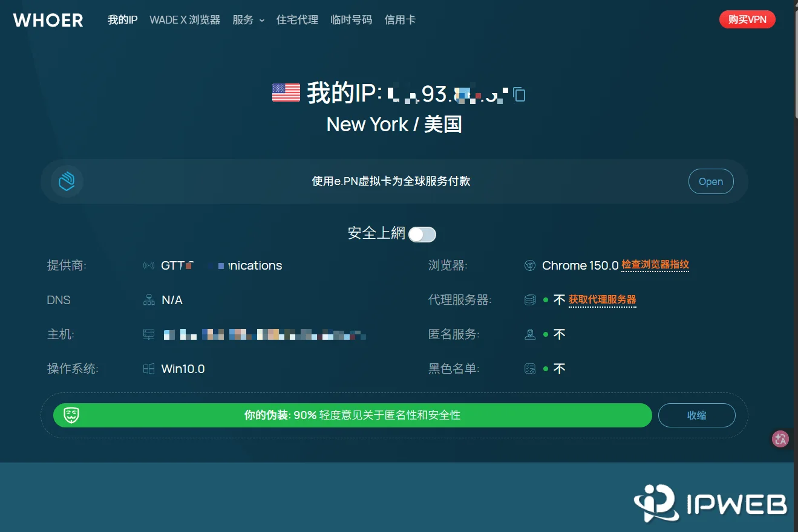Click the 匿名服务 label
The width and height of the screenshot is (798, 532).
click(454, 334)
